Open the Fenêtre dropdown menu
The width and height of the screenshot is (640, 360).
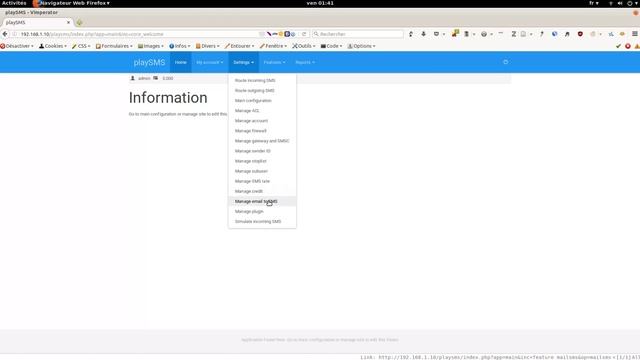point(273,46)
